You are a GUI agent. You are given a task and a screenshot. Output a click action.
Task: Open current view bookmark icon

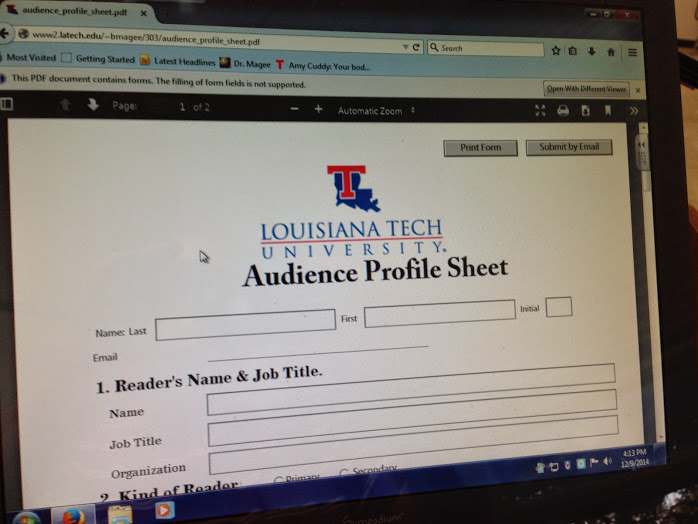tap(608, 110)
